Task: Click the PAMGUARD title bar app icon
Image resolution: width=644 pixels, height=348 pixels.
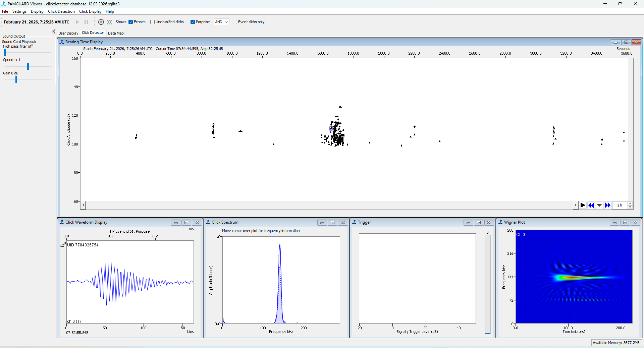Action: (3, 4)
